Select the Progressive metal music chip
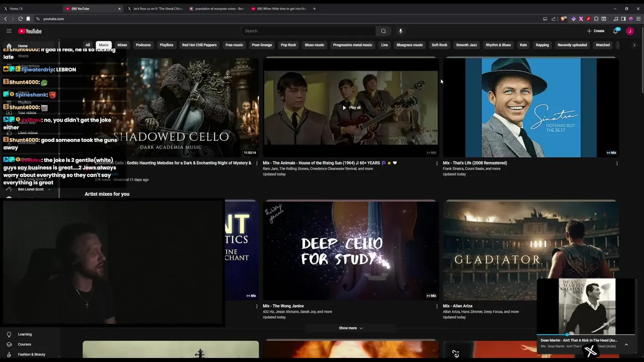Viewport: 644px width, 362px height. (353, 45)
